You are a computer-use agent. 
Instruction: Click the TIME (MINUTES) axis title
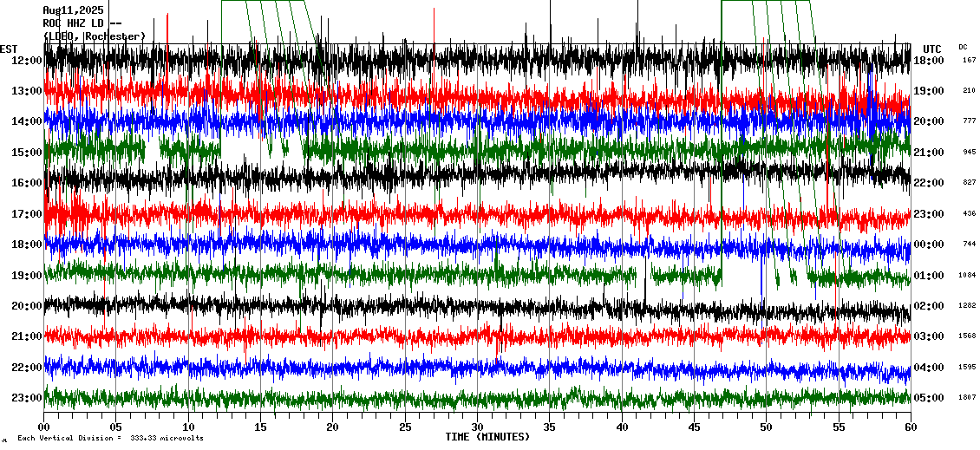(x=487, y=437)
